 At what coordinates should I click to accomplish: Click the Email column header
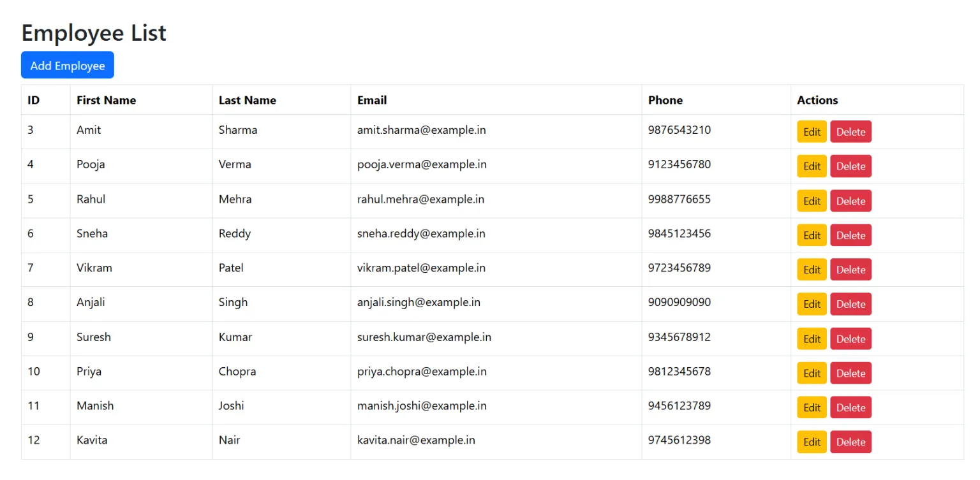(x=372, y=100)
